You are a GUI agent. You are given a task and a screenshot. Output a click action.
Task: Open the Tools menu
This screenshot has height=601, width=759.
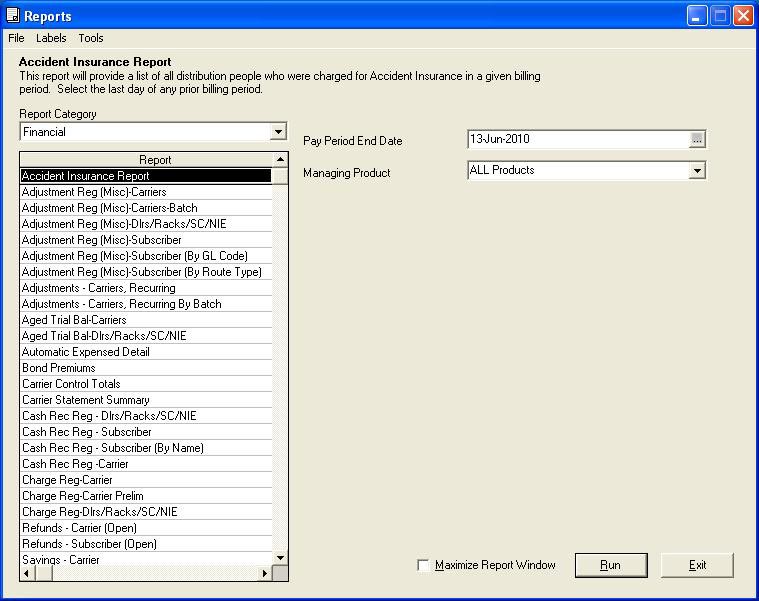(91, 38)
